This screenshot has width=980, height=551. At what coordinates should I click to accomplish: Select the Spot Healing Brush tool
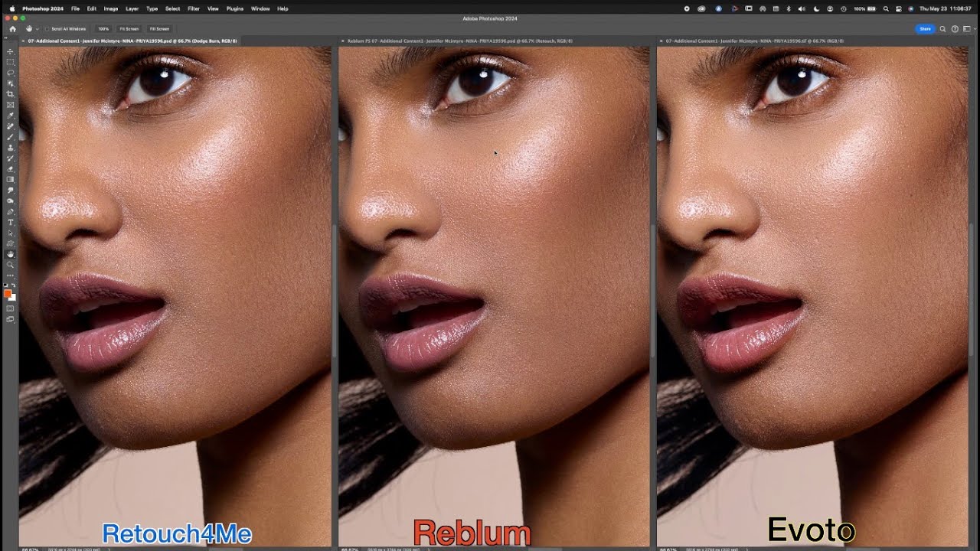point(10,126)
